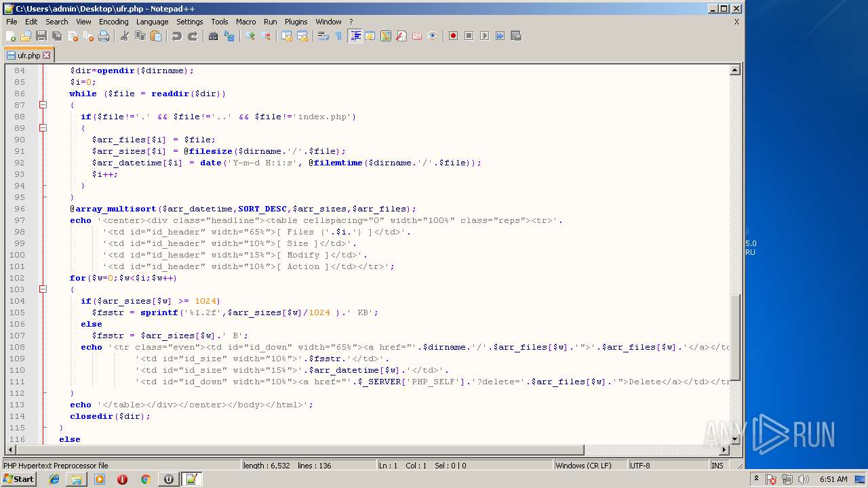868x488 pixels.
Task: Click the Paste toolbar icon
Action: [156, 36]
